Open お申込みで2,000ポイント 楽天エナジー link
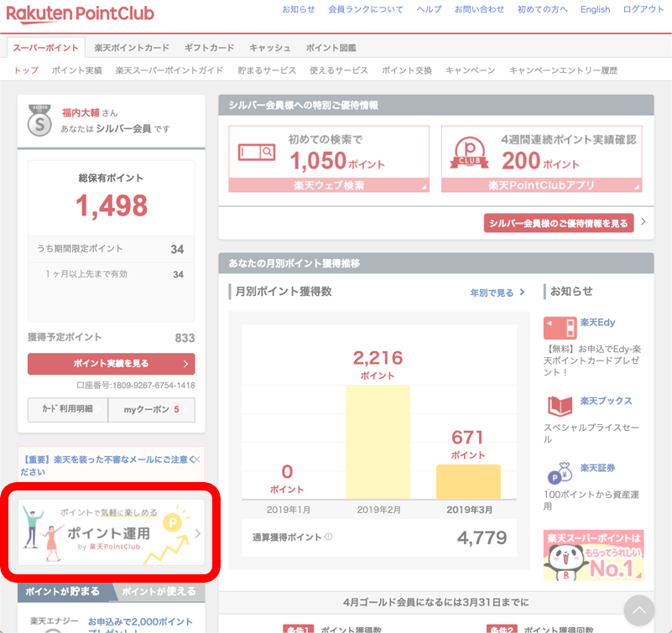 pos(140,625)
